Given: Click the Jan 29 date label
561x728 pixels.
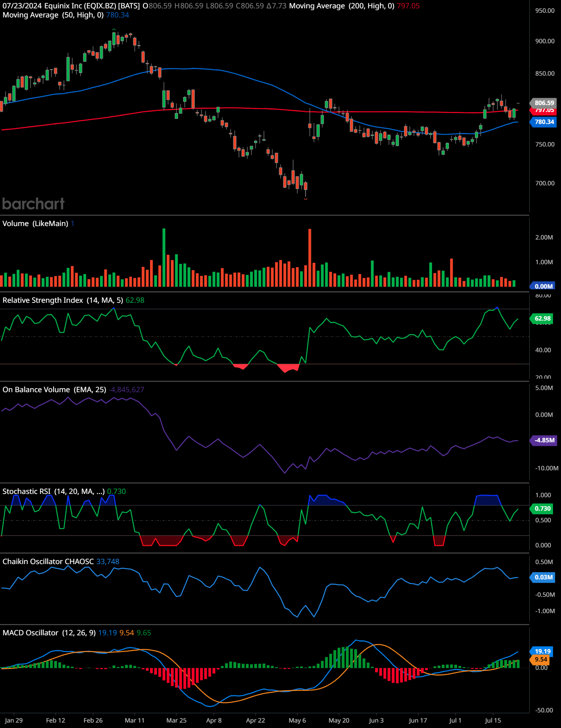Looking at the screenshot, I should tap(14, 720).
